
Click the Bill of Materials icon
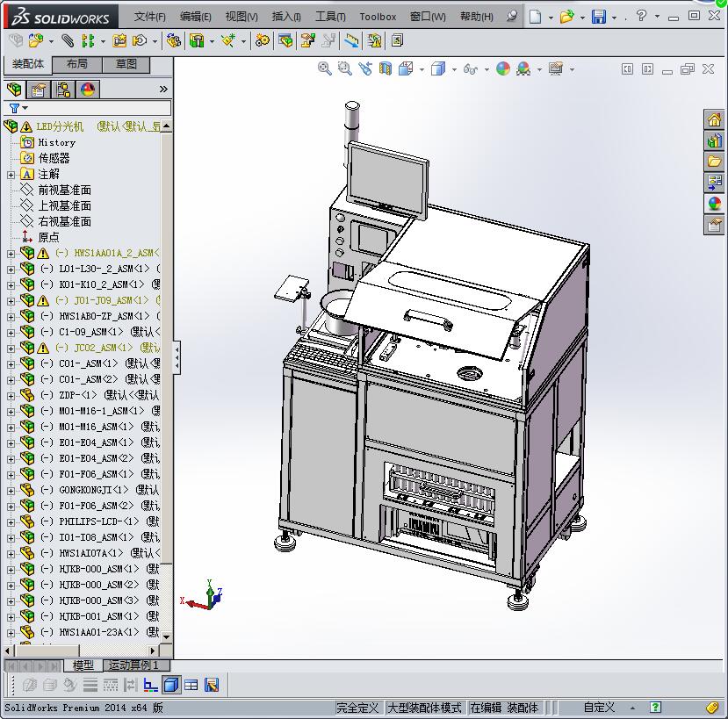pos(285,41)
